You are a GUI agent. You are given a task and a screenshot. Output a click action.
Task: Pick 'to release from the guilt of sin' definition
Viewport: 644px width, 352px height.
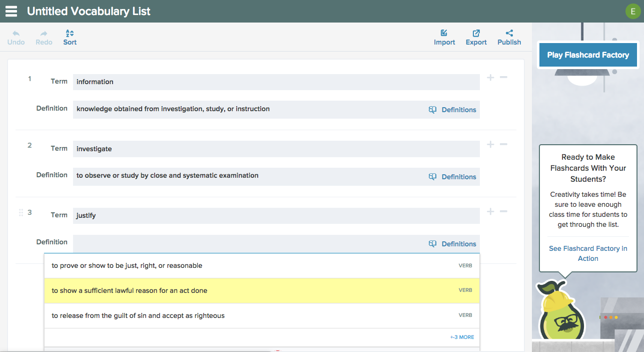click(x=138, y=315)
